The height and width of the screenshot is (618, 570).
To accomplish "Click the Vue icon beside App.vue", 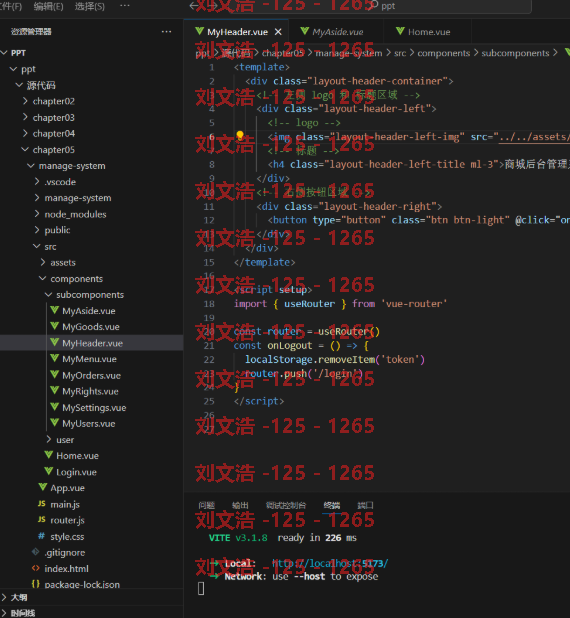I will point(43,488).
